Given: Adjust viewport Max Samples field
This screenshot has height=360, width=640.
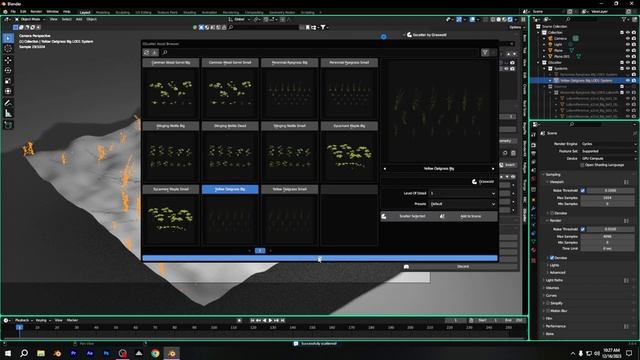Looking at the screenshot, I should point(607,198).
